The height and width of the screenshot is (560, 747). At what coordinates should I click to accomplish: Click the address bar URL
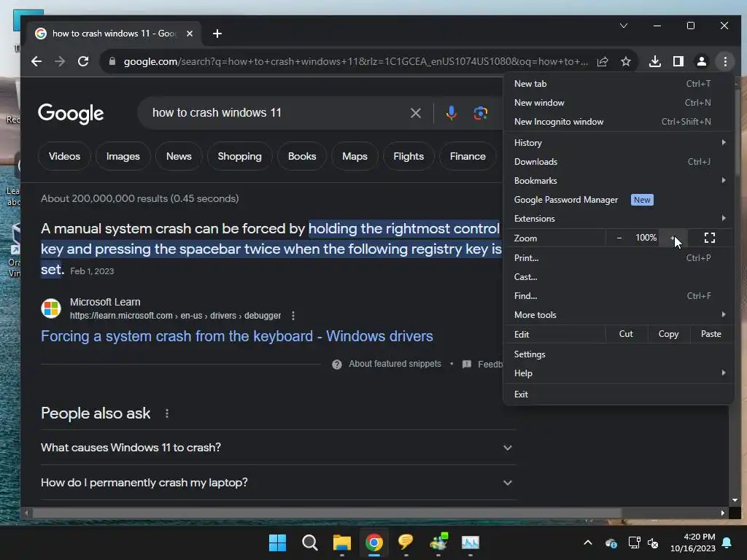click(x=355, y=61)
